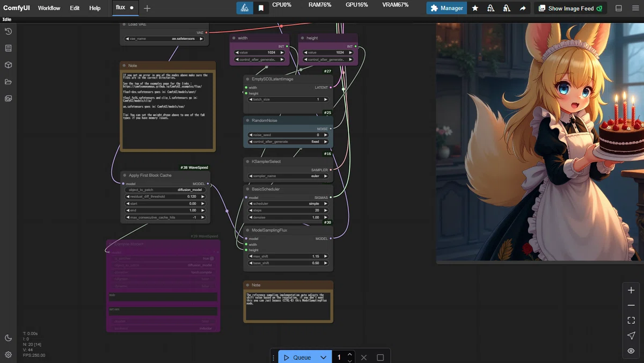Click the blue ship logo icon in top bar
The image size is (644, 363).
pos(245,8)
